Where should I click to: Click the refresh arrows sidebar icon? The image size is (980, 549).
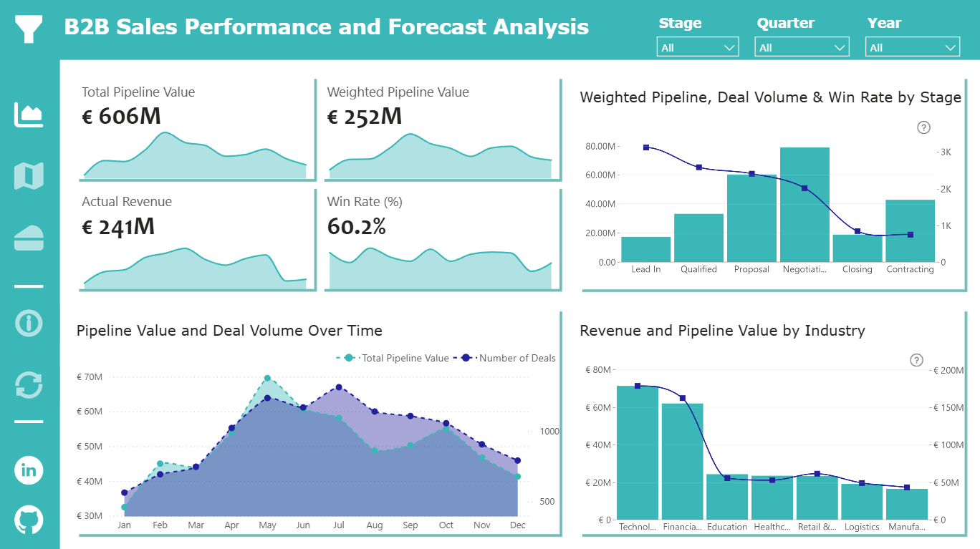tap(29, 384)
